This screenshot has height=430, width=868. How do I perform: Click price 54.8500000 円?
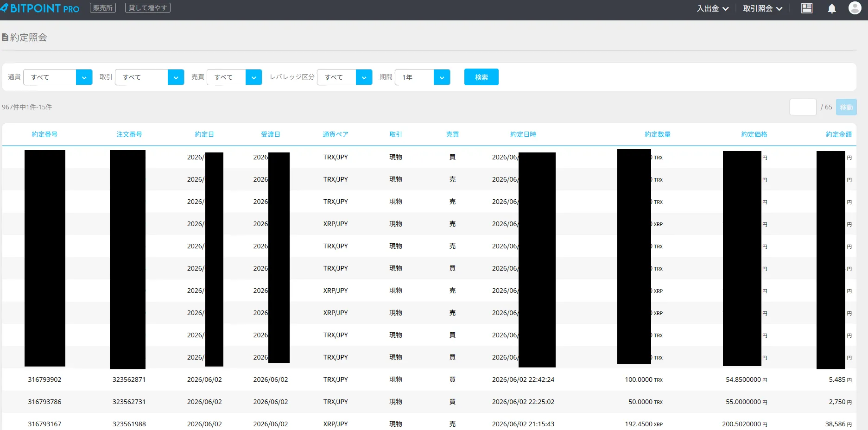pos(747,379)
